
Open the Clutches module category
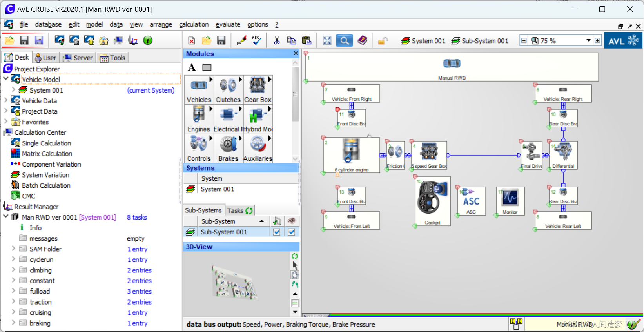(x=229, y=90)
